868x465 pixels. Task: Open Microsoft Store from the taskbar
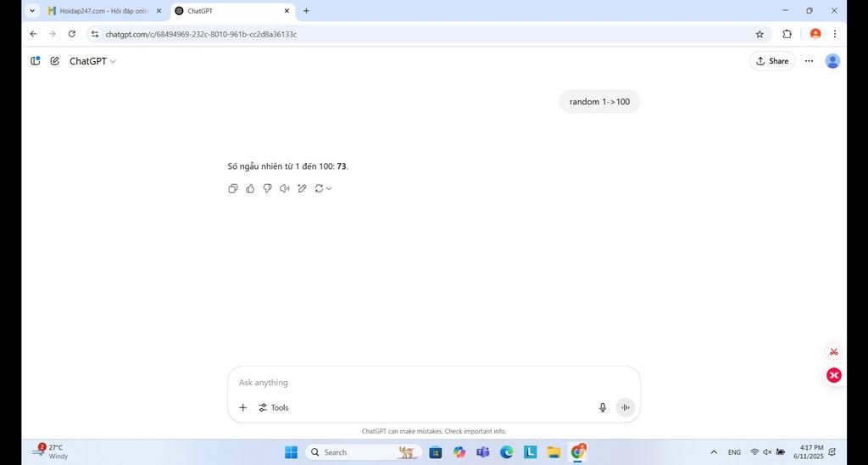[436, 452]
